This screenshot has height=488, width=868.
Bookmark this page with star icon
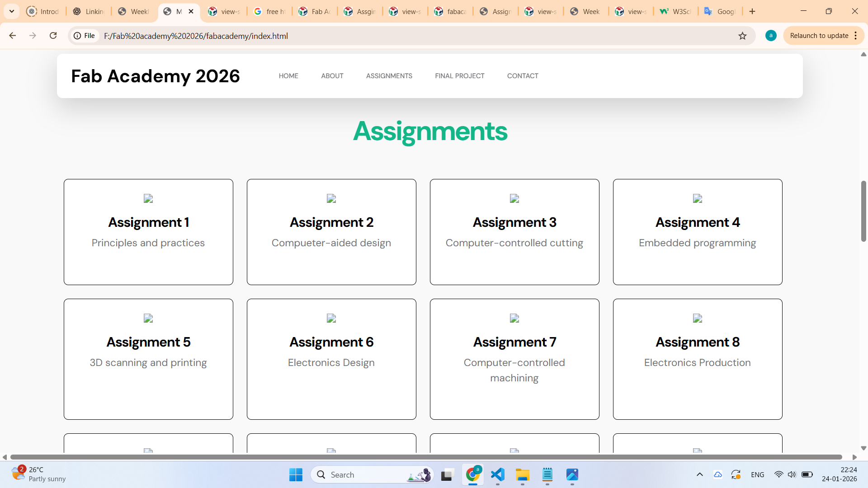tap(742, 36)
